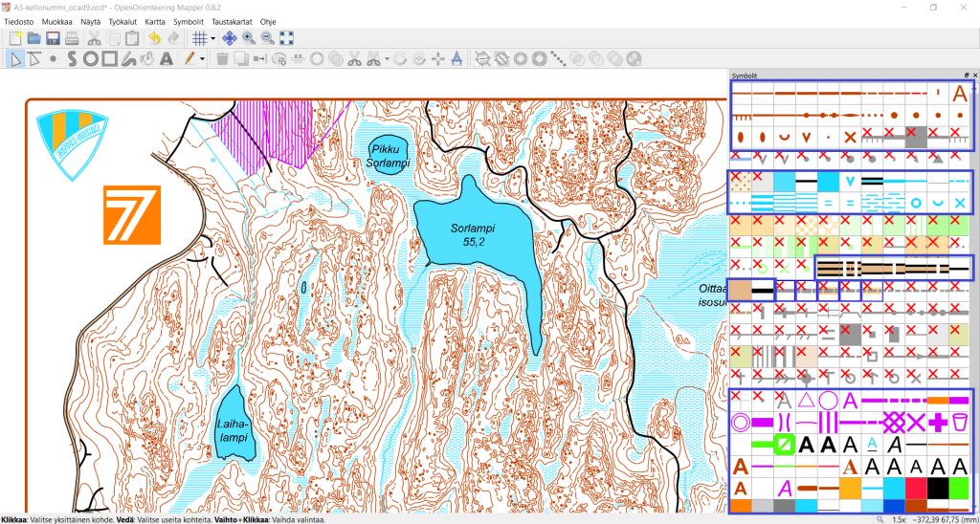Expand the paint tool dropdown arrow
Screen dimensions: 980x524
(204, 60)
